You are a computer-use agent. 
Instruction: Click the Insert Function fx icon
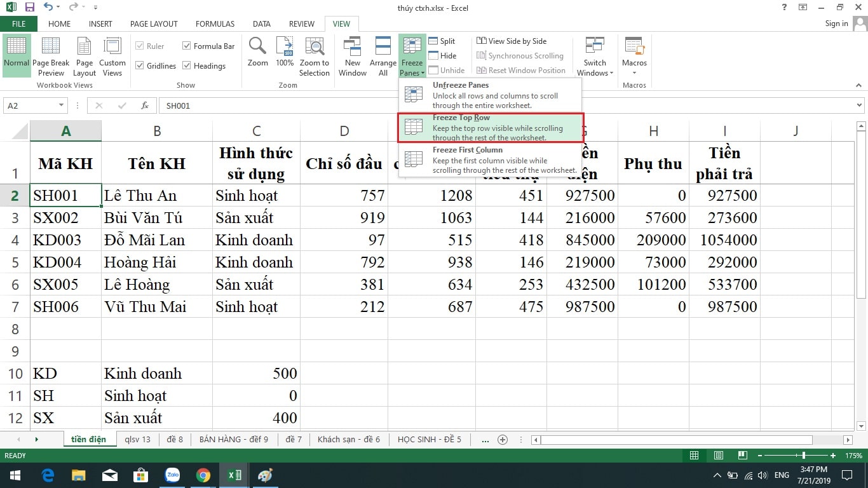(145, 105)
